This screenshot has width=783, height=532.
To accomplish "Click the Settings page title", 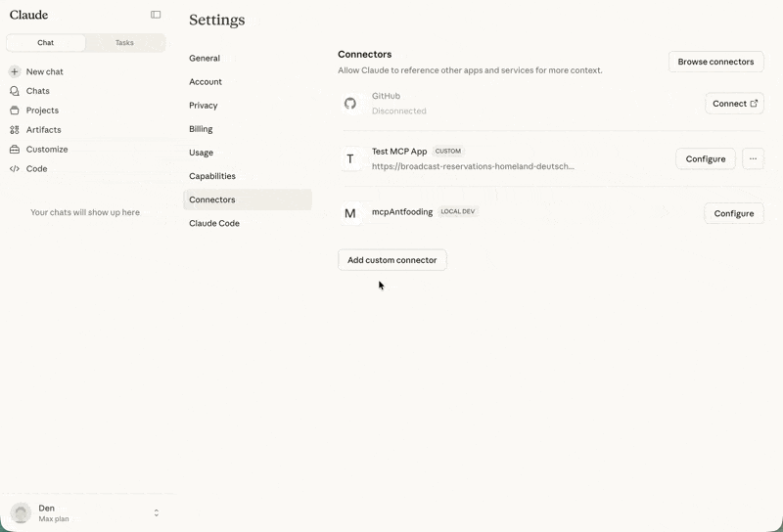I will [x=216, y=20].
